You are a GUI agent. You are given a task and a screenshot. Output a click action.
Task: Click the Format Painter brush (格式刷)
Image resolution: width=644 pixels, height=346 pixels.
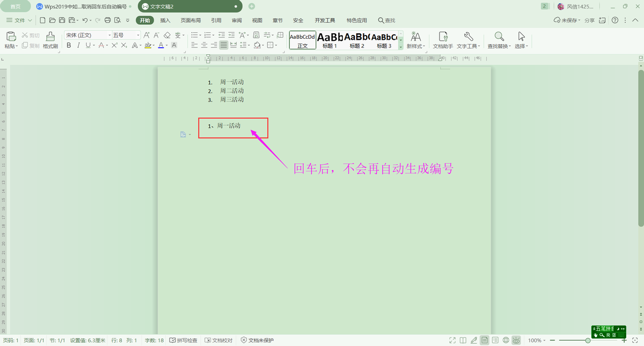50,40
